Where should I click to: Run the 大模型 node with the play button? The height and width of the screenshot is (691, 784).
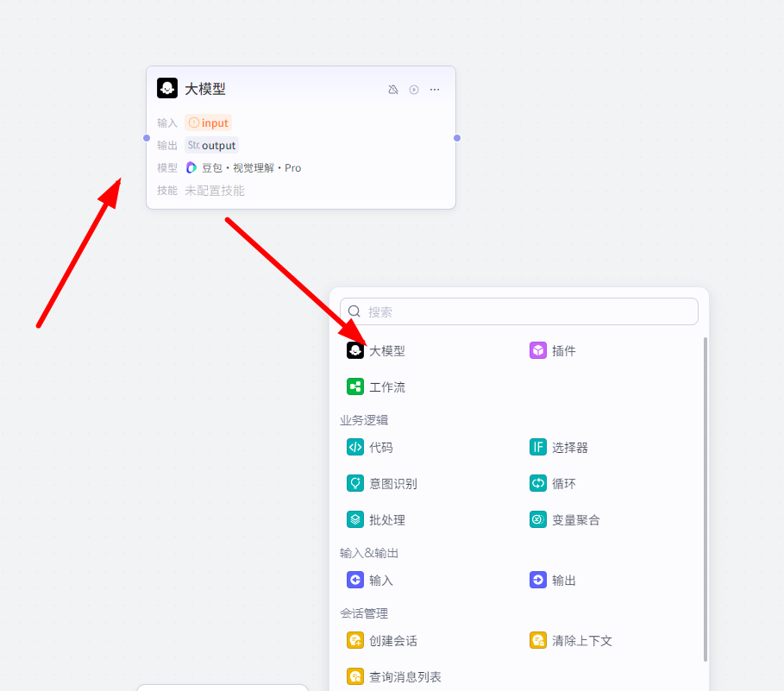(x=414, y=89)
